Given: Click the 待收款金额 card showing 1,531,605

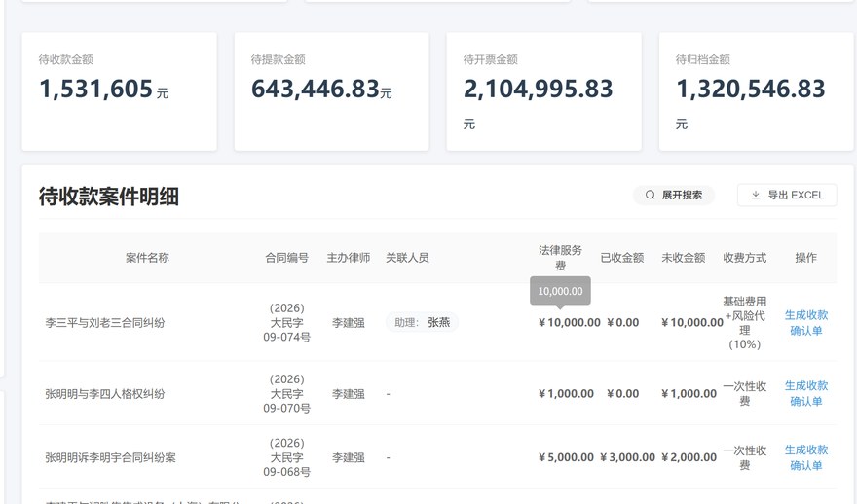Looking at the screenshot, I should (119, 91).
